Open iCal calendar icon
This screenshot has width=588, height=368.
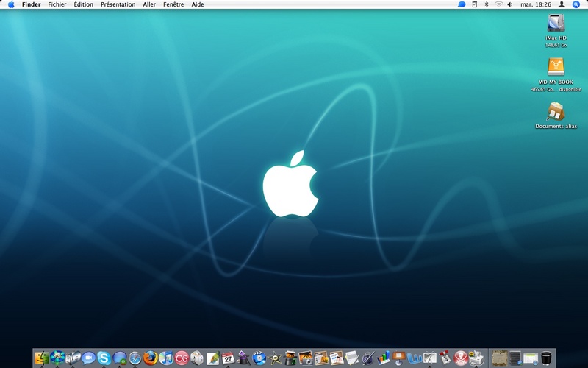[228, 358]
